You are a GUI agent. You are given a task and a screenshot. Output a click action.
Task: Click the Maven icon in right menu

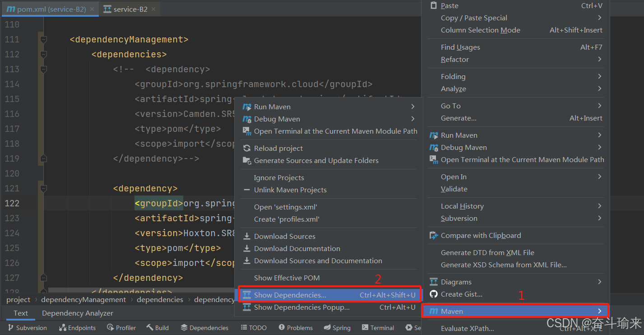point(434,312)
